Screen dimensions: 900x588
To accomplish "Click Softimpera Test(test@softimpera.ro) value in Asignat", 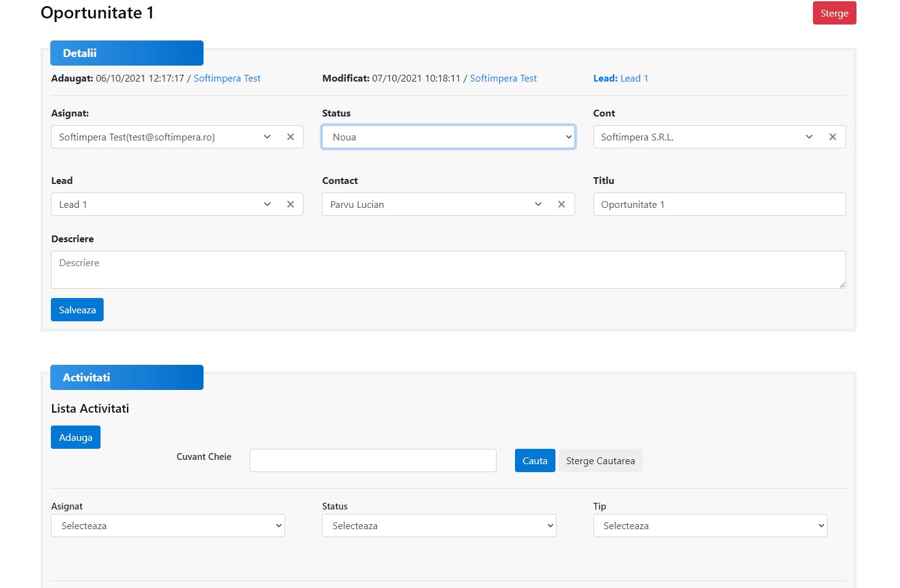I will tap(137, 137).
